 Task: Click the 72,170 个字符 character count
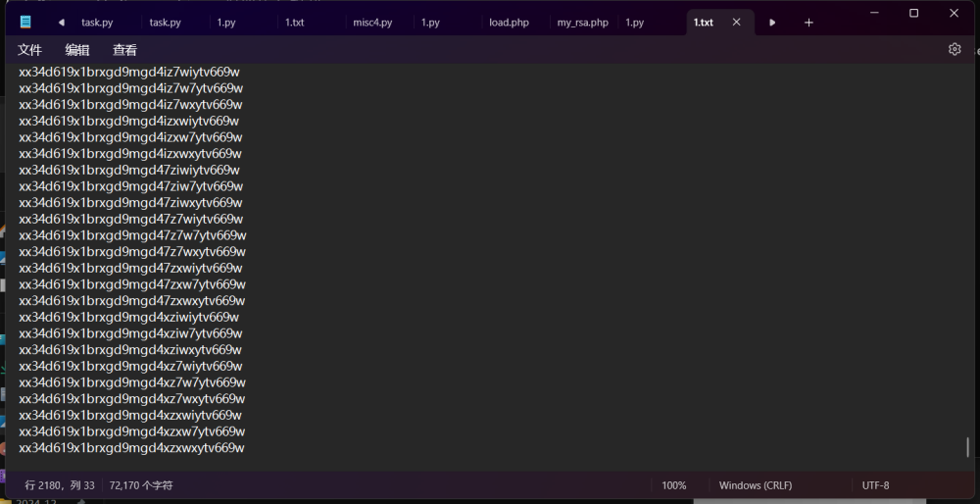(x=141, y=485)
